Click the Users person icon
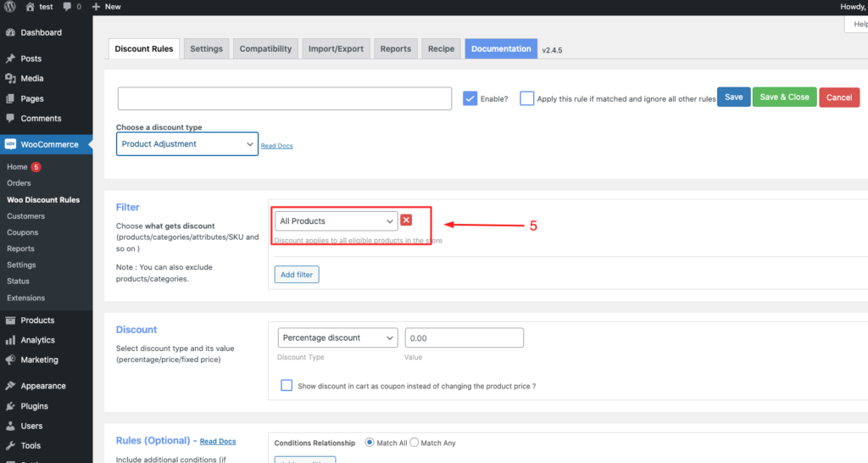868x463 pixels. pos(10,426)
